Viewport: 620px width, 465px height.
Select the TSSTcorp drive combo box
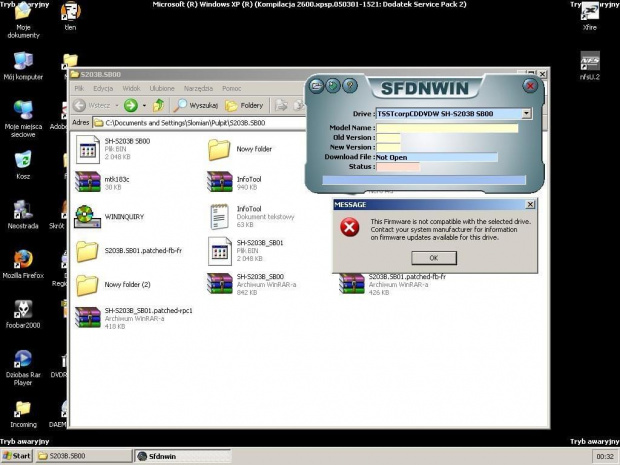pos(454,114)
